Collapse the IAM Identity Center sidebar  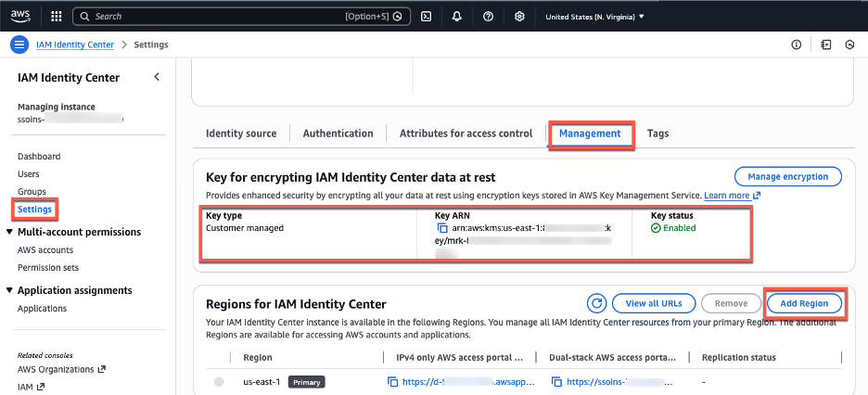pyautogui.click(x=156, y=77)
